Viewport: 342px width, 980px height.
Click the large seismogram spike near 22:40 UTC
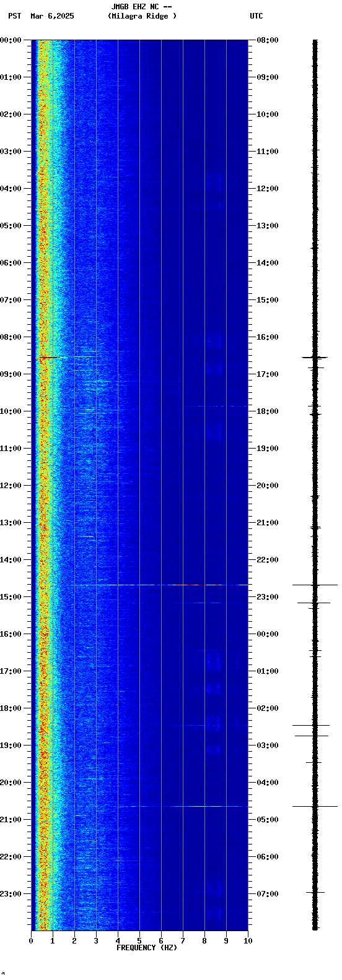(315, 585)
